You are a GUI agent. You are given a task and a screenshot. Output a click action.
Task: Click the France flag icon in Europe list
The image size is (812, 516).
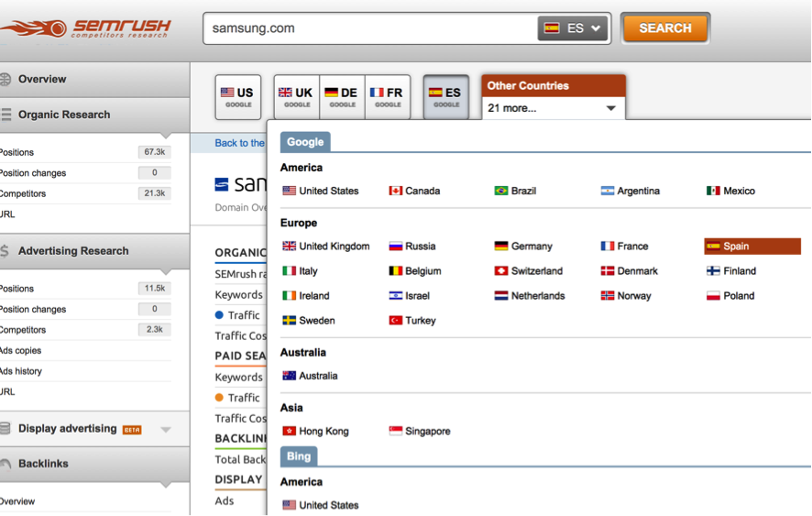tap(608, 246)
